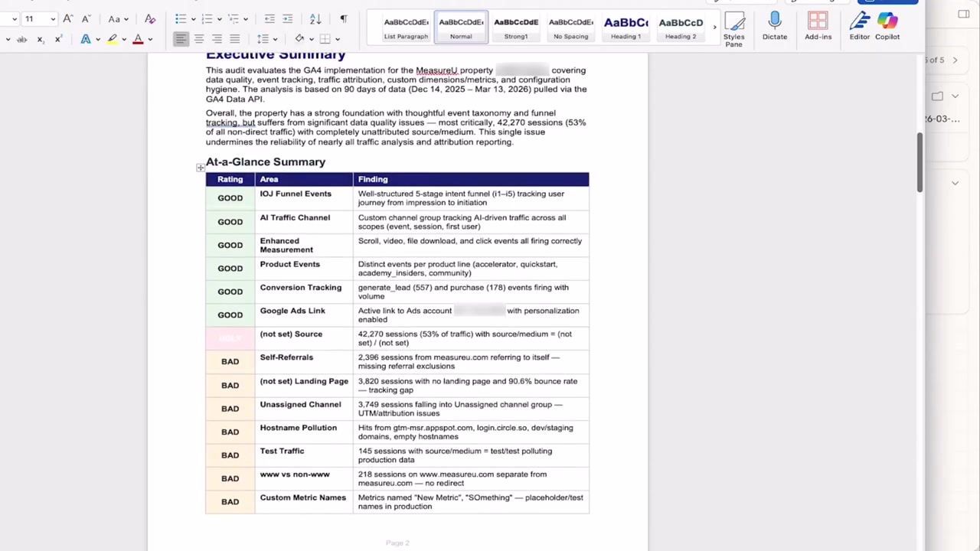Toggle subscript formatting
Image resolution: width=980 pixels, height=551 pixels.
[40, 38]
